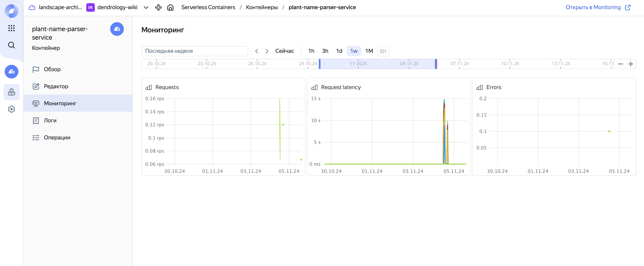Viewport: 644px width, 266px height.
Task: Click the navigate backward arrow
Action: pos(256,51)
